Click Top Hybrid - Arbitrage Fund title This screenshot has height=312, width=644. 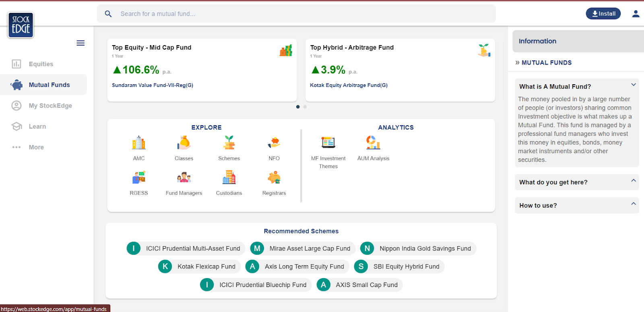click(x=352, y=48)
